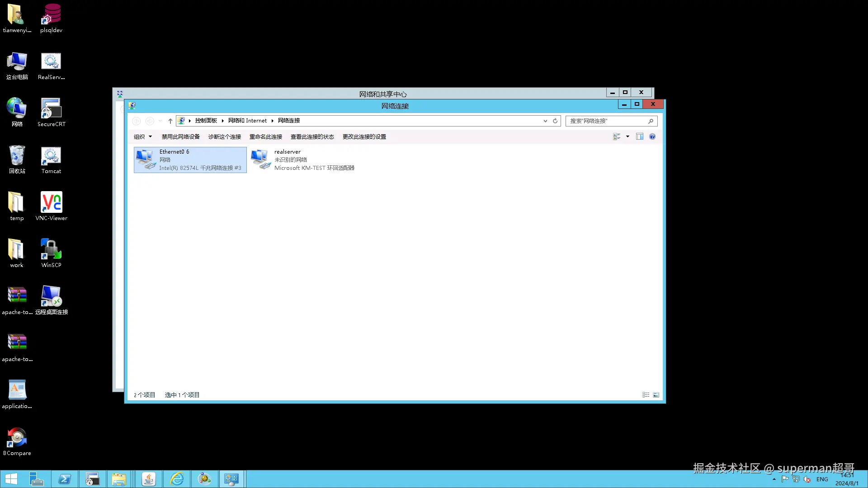The width and height of the screenshot is (868, 488).
Task: Click 禁用此网络设备 toolbar command
Action: (x=180, y=136)
